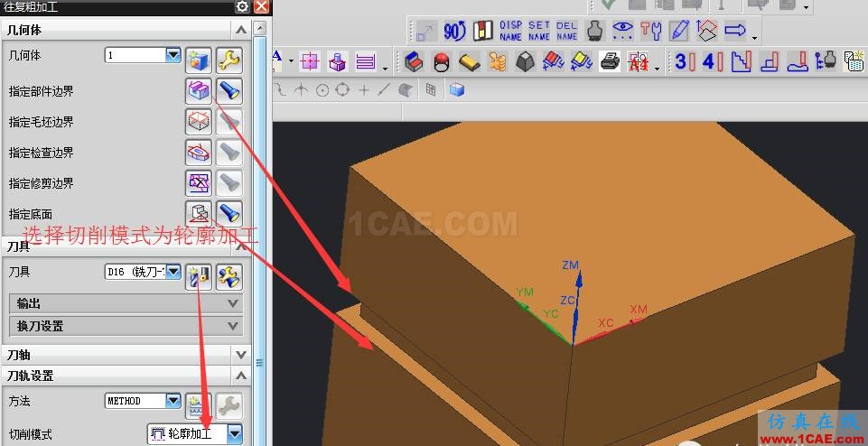Click the number 4 toolbar icon
868x446 pixels.
pyautogui.click(x=712, y=61)
